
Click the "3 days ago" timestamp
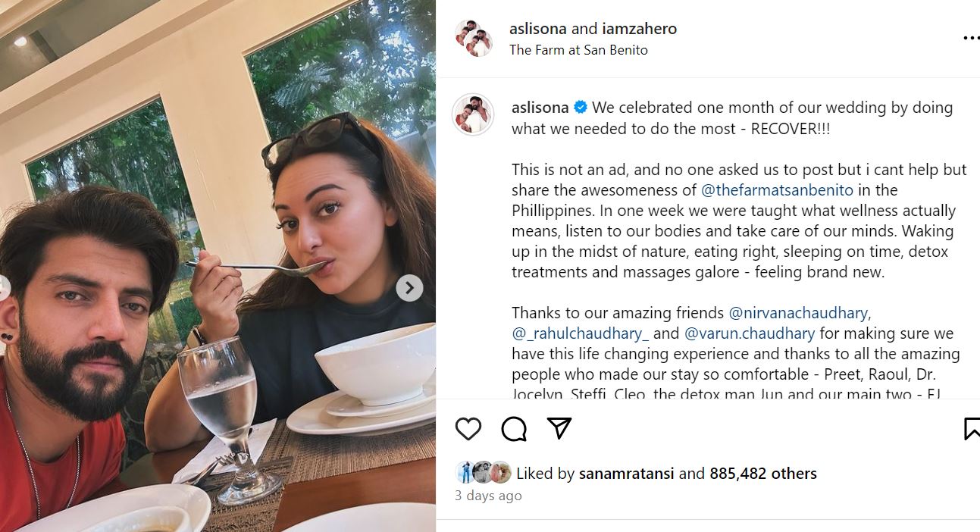488,496
